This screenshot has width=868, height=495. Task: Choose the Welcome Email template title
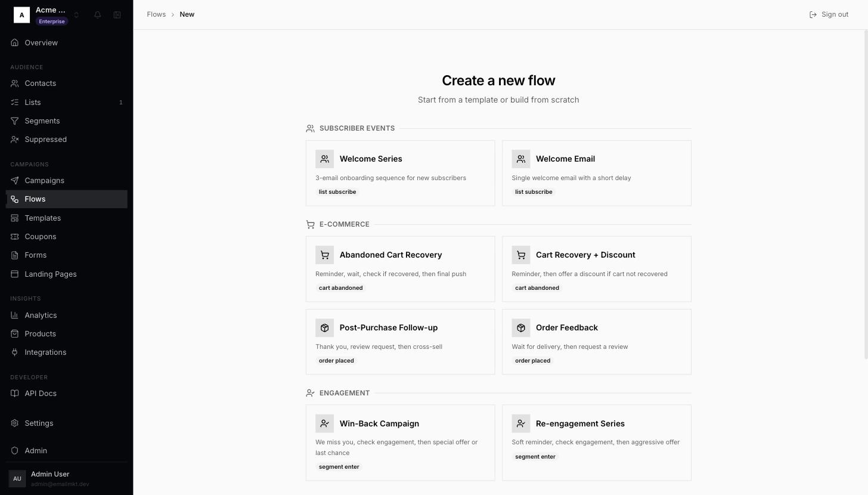(565, 159)
